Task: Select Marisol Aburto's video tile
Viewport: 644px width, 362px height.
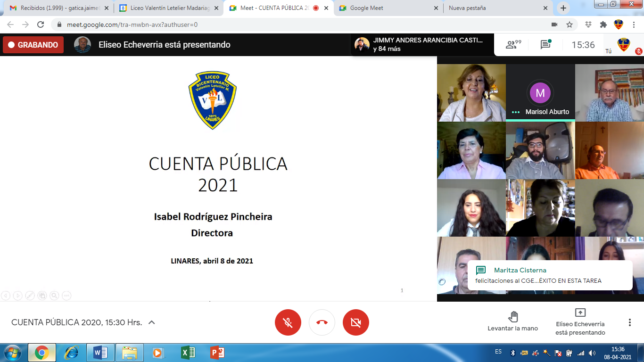Action: [x=540, y=93]
